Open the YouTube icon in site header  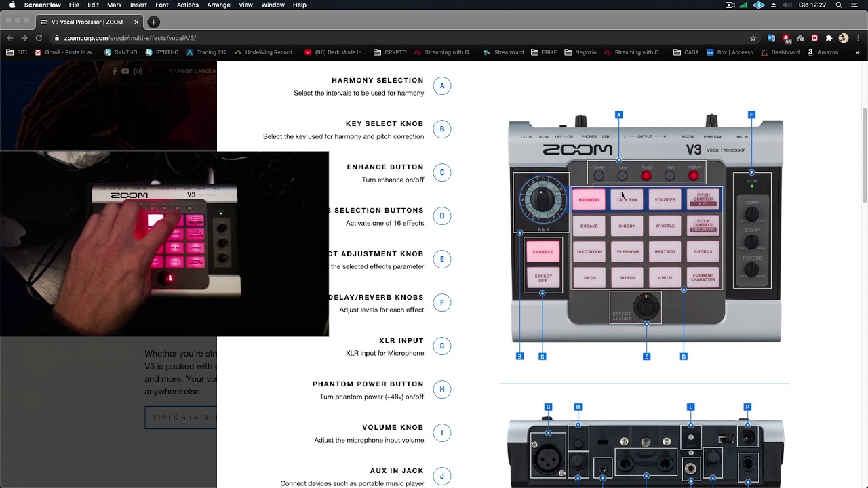[x=125, y=71]
